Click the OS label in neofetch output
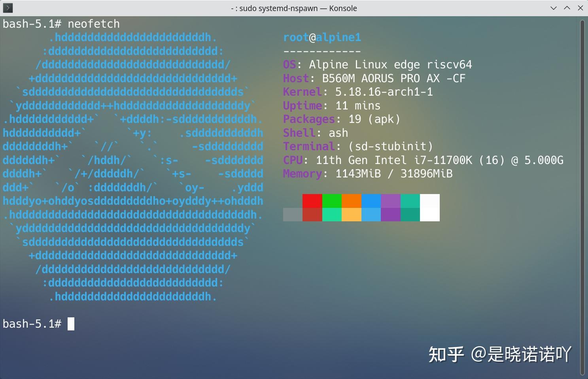 (x=290, y=64)
